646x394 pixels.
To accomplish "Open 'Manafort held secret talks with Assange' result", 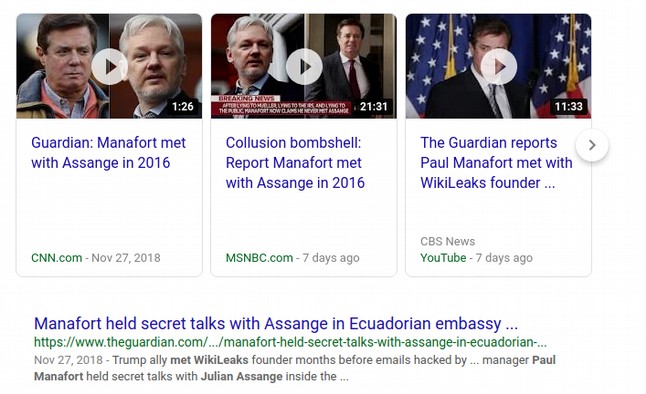I will [x=276, y=324].
